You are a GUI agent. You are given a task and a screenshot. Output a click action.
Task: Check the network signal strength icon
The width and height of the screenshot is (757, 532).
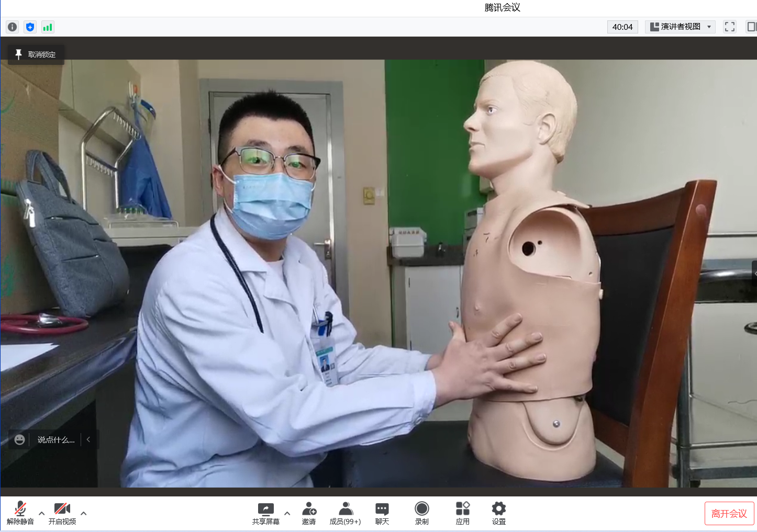click(48, 27)
